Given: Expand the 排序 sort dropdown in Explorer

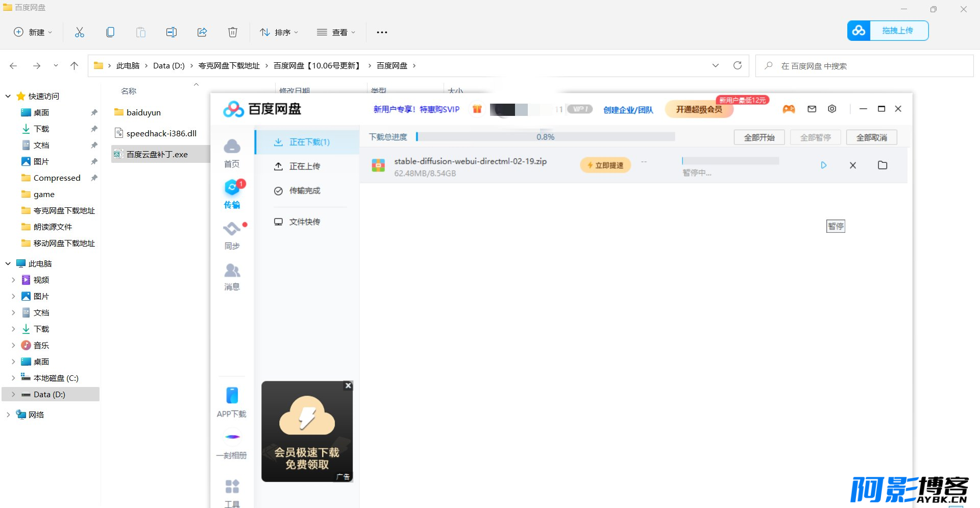Looking at the screenshot, I should tap(279, 32).
